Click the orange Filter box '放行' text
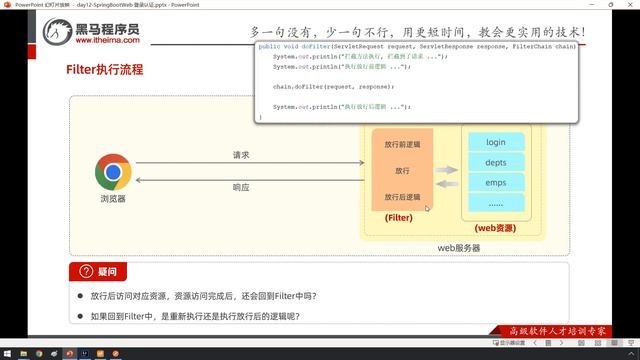Screen dimensions: 640x360 (x=402, y=171)
